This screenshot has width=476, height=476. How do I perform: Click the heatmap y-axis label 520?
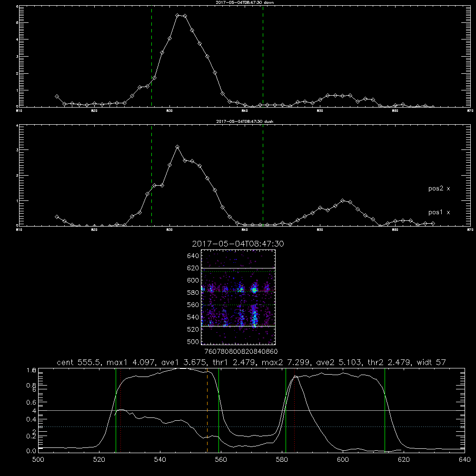(x=193, y=329)
